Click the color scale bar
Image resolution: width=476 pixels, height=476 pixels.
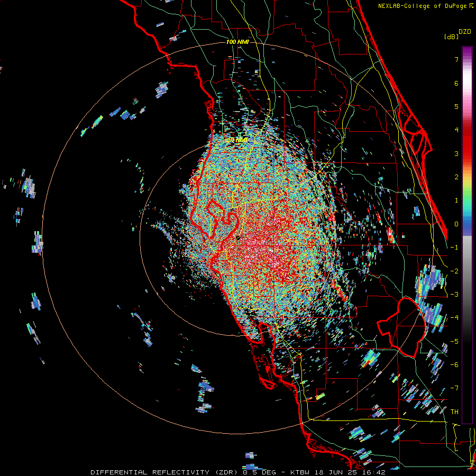pos(467,235)
